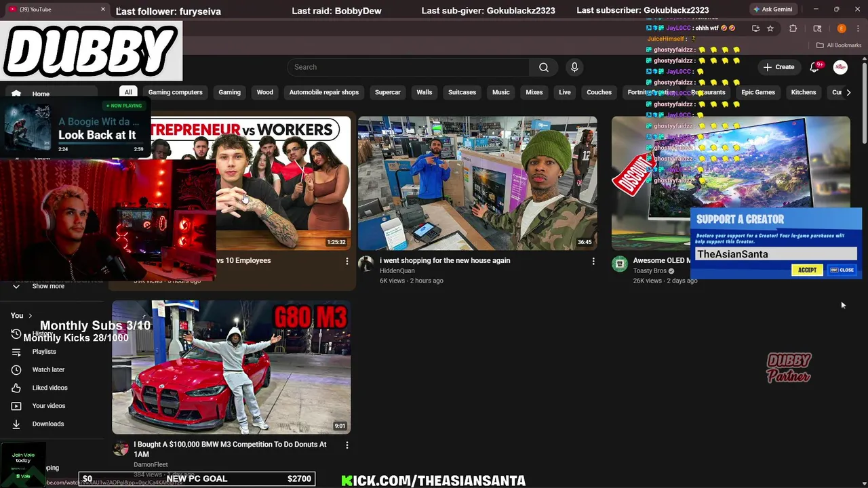Image resolution: width=868 pixels, height=488 pixels.
Task: Focus the YouTube Search field
Action: (x=409, y=67)
